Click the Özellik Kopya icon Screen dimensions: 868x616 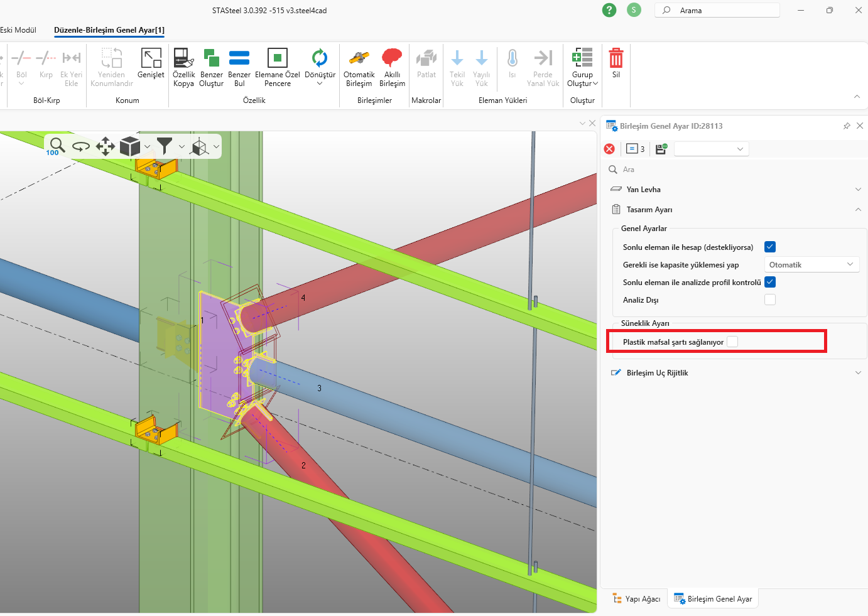(183, 59)
